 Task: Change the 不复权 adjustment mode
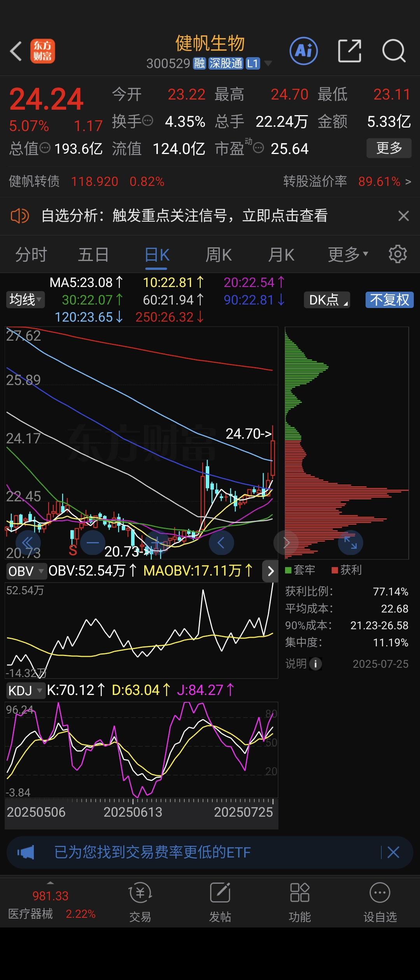[389, 299]
